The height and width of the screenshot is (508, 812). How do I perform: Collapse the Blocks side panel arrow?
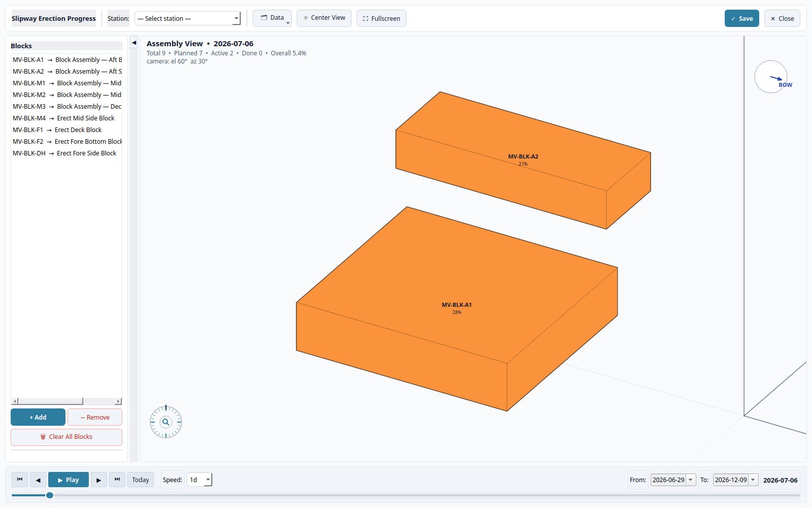tap(134, 43)
